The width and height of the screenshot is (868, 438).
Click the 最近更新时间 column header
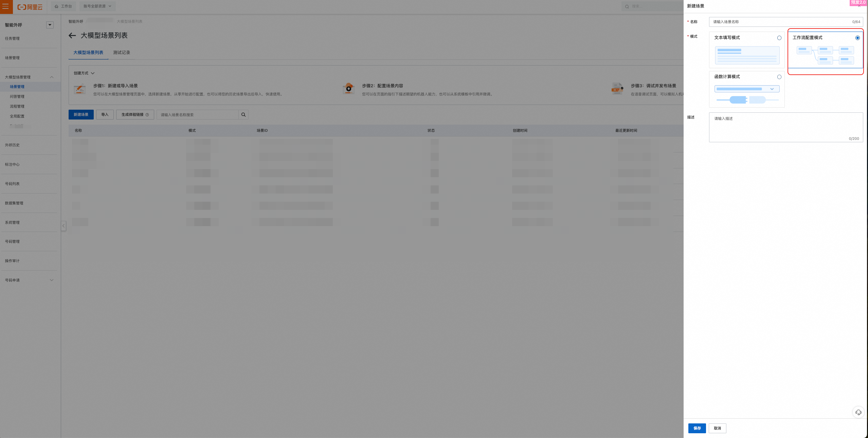[x=626, y=130]
